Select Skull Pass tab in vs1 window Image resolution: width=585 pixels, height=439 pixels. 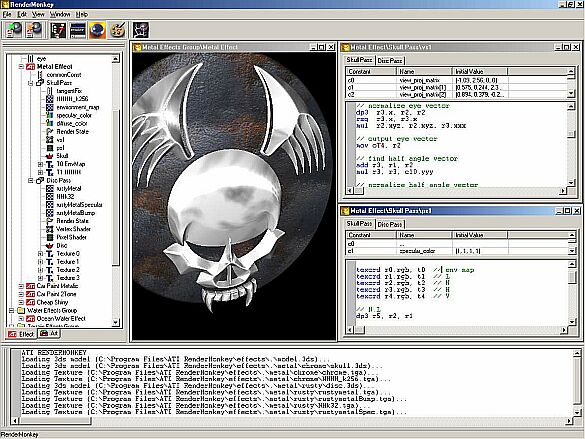359,60
